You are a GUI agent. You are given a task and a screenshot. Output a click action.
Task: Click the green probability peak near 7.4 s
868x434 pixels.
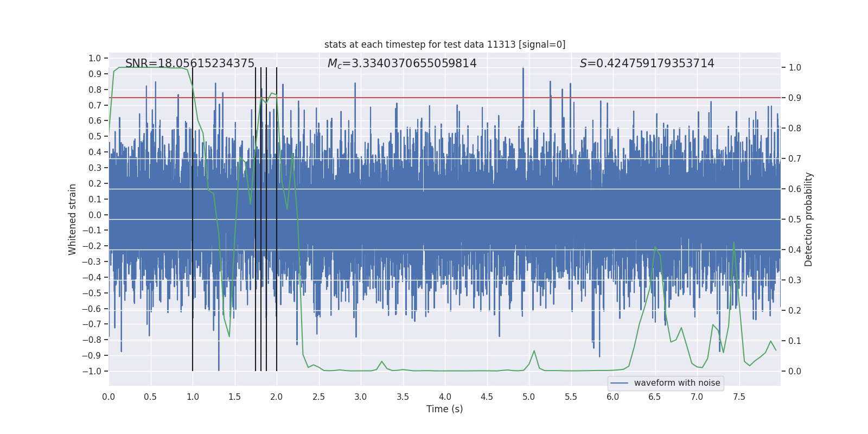coord(734,242)
